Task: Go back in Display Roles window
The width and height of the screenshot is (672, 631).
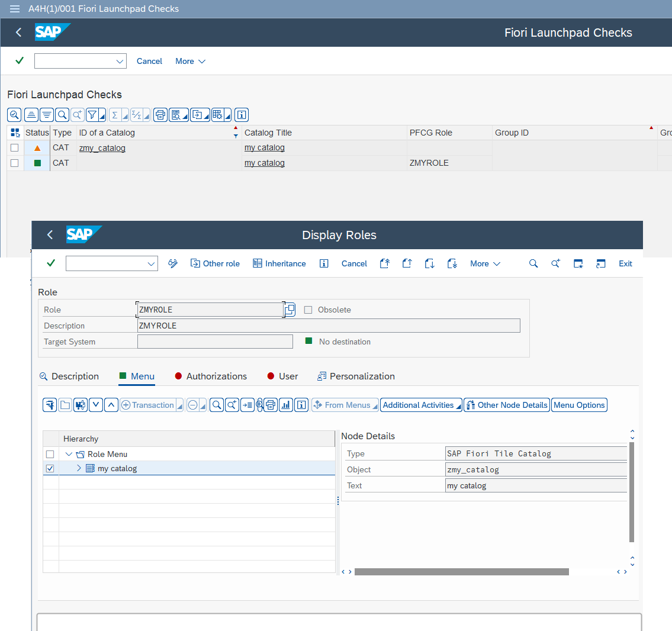Action: pyautogui.click(x=50, y=235)
